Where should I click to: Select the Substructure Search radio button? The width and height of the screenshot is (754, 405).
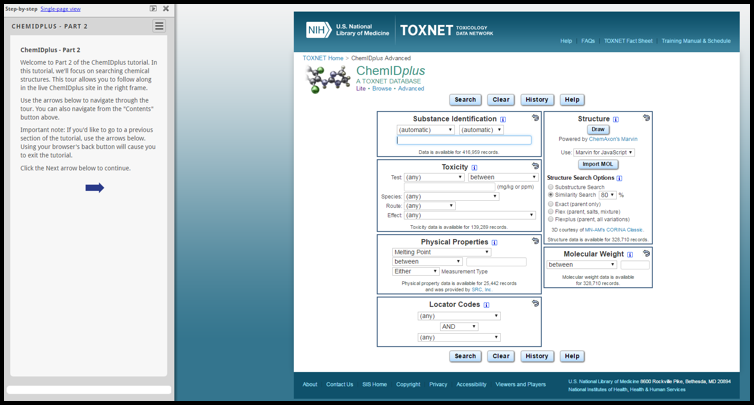(x=550, y=187)
